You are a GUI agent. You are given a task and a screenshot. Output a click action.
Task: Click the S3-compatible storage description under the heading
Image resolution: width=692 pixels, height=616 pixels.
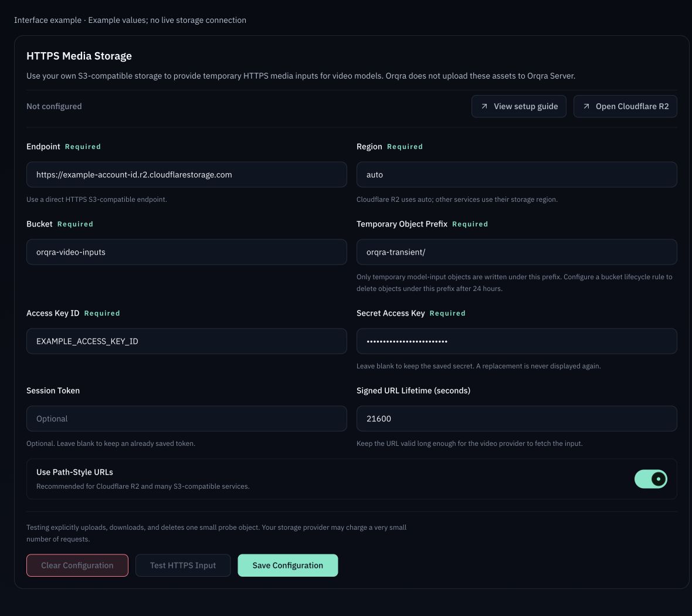click(x=301, y=76)
